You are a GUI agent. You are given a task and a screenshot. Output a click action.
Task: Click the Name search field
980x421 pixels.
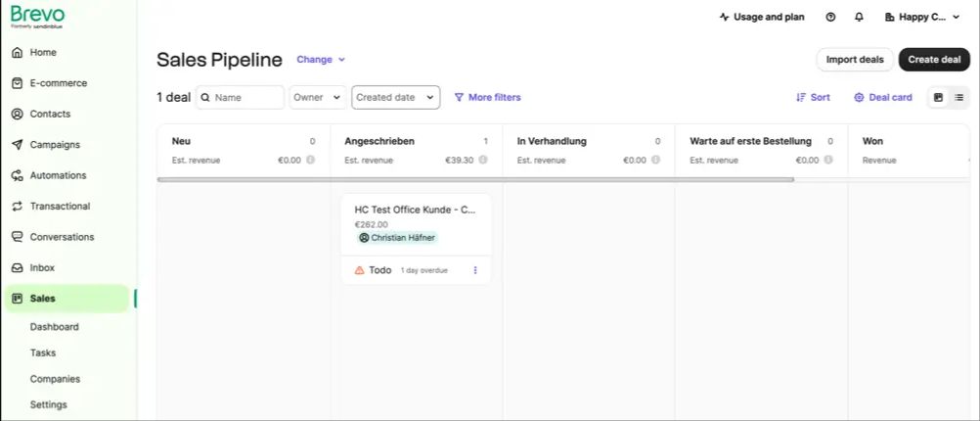[240, 97]
